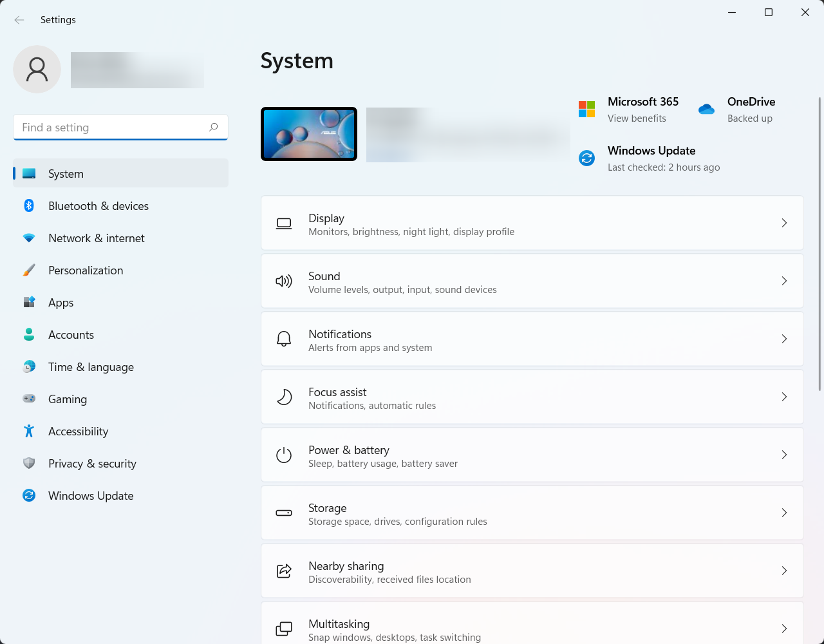The height and width of the screenshot is (644, 824).
Task: Expand the Storage settings chevron
Action: (784, 513)
